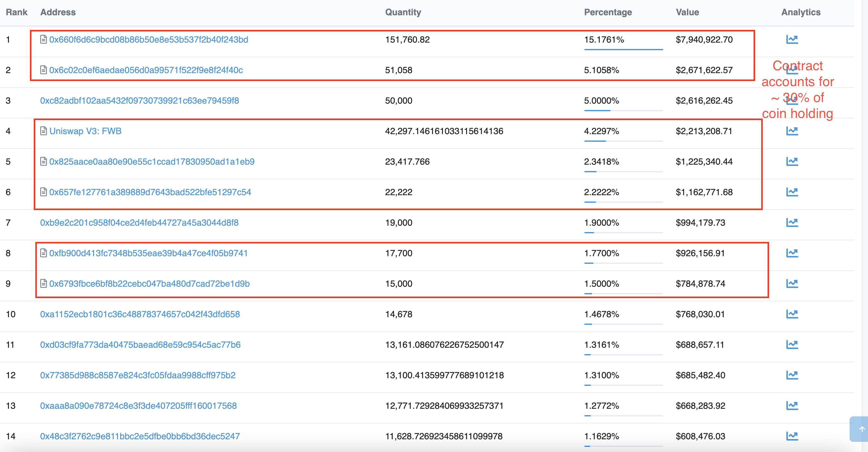This screenshot has width=868, height=452.
Task: Click the Quantity column header
Action: [403, 12]
